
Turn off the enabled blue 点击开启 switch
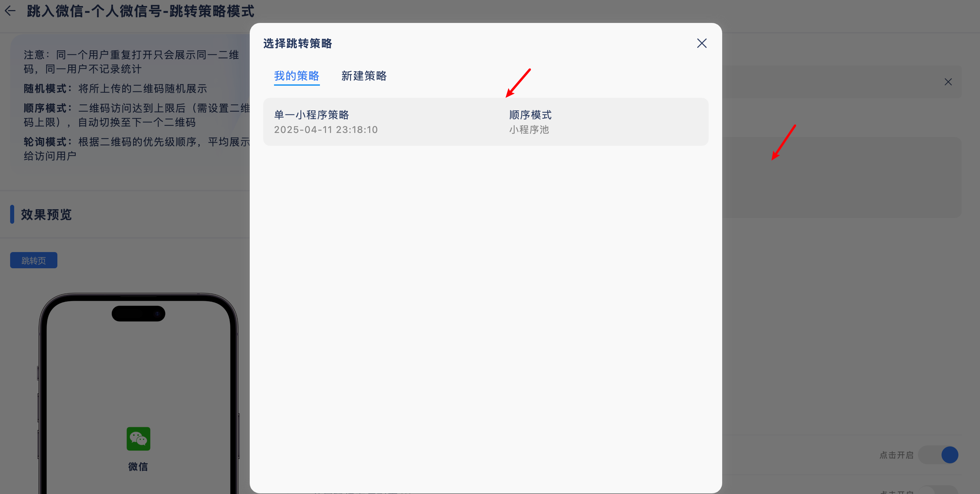938,455
